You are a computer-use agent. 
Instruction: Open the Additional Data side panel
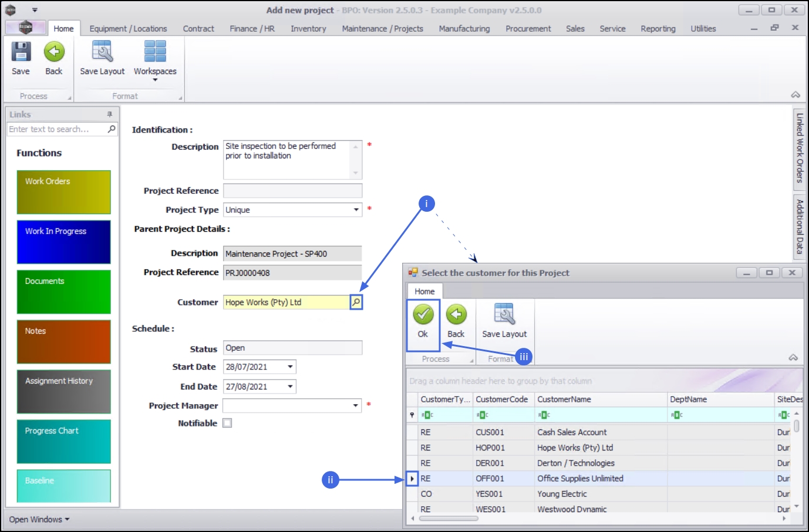click(x=799, y=226)
